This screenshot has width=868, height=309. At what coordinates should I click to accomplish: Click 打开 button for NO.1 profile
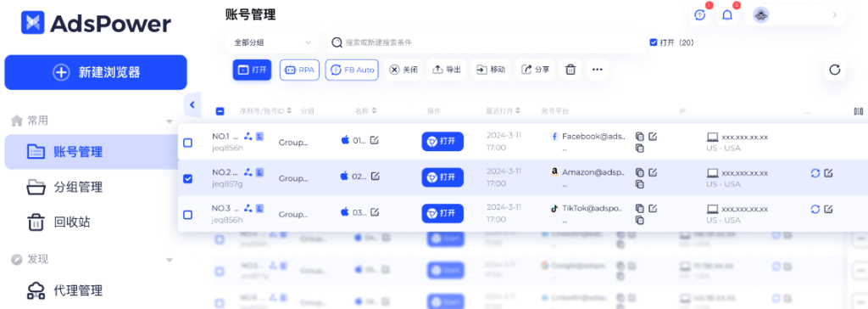click(442, 142)
